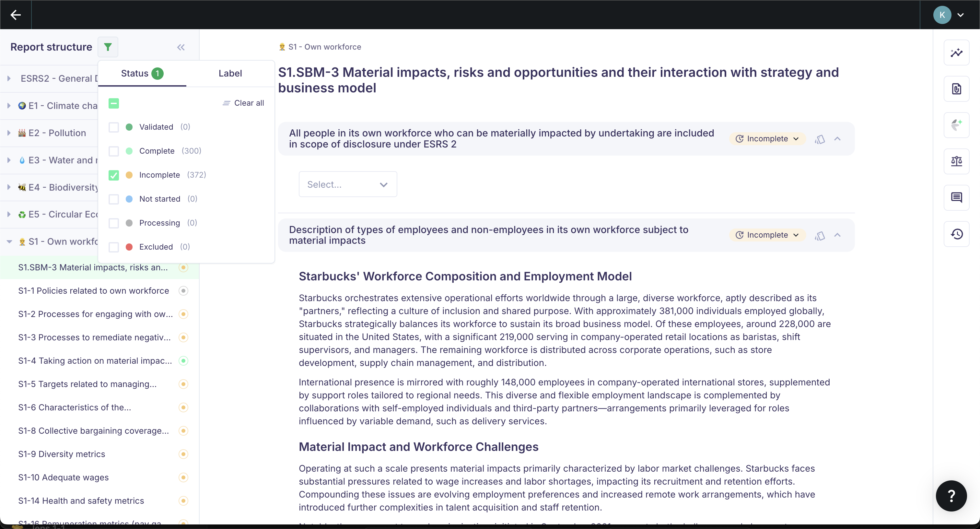
Task: Check the Processing status filter
Action: click(114, 223)
